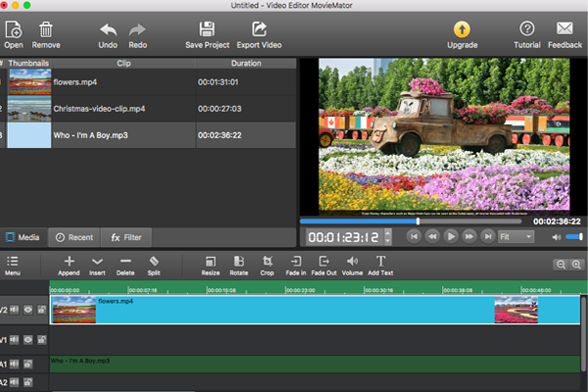Click the flowers.mp4 thumbnail in media list

(x=30, y=81)
